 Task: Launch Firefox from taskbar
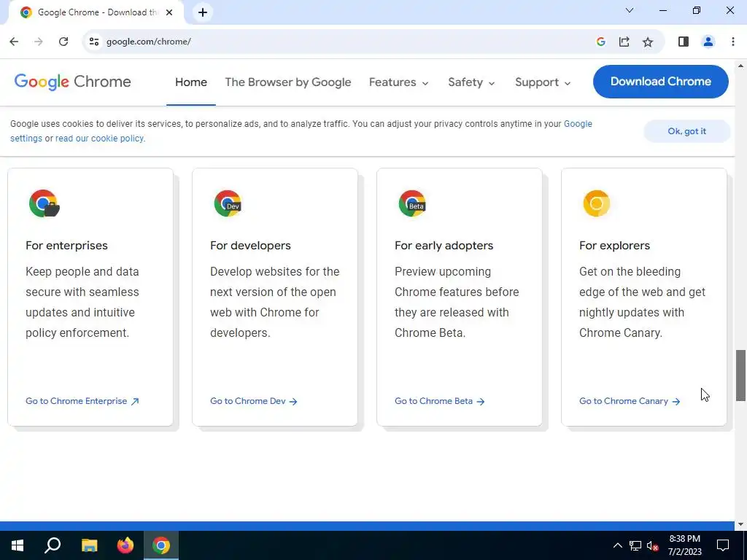(125, 545)
